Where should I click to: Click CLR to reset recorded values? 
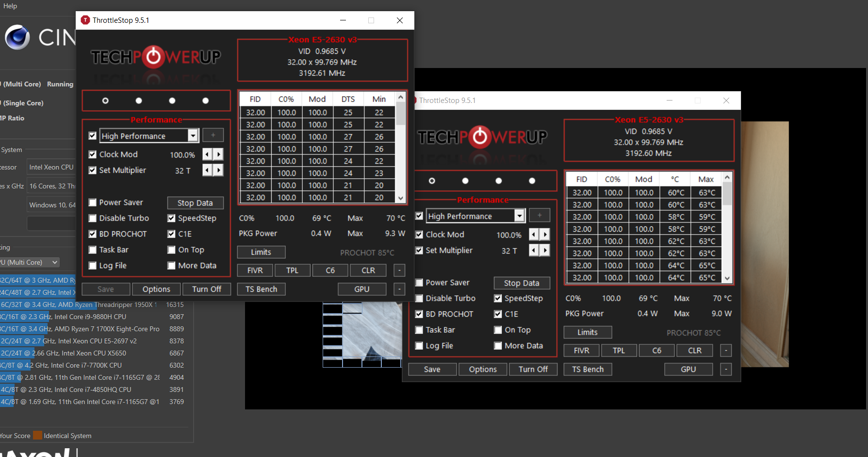click(x=368, y=270)
